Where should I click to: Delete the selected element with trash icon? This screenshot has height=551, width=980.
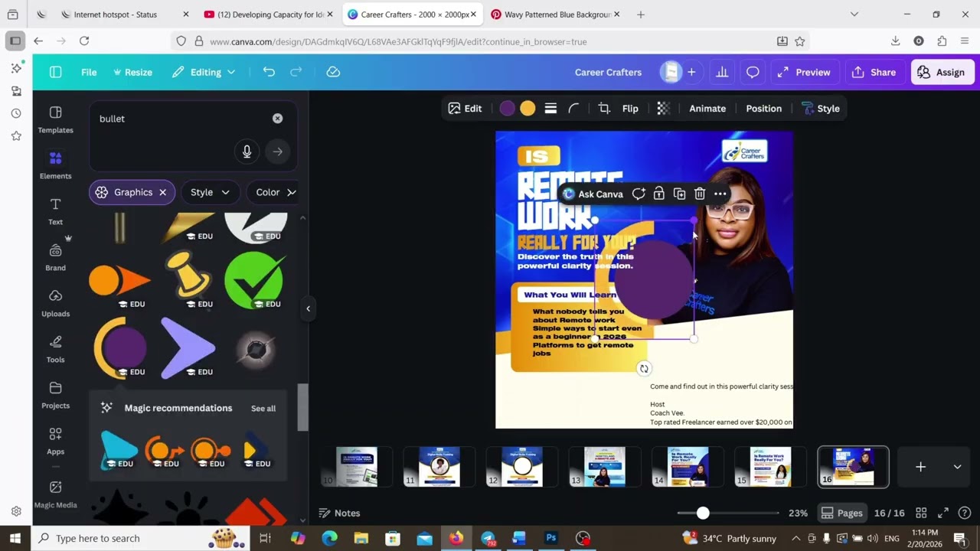[700, 194]
